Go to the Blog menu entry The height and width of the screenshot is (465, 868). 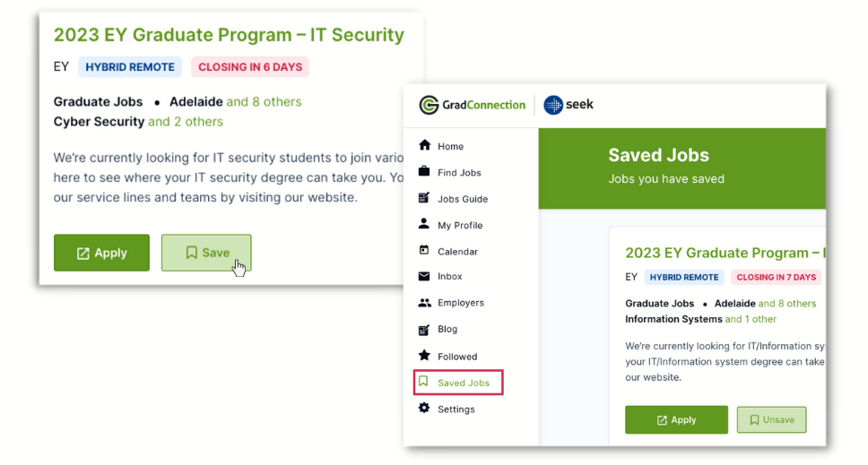coord(447,329)
